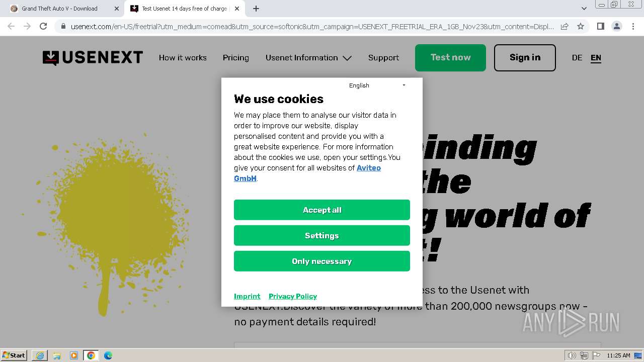Open the Support page
This screenshot has height=362, width=644.
[383, 58]
